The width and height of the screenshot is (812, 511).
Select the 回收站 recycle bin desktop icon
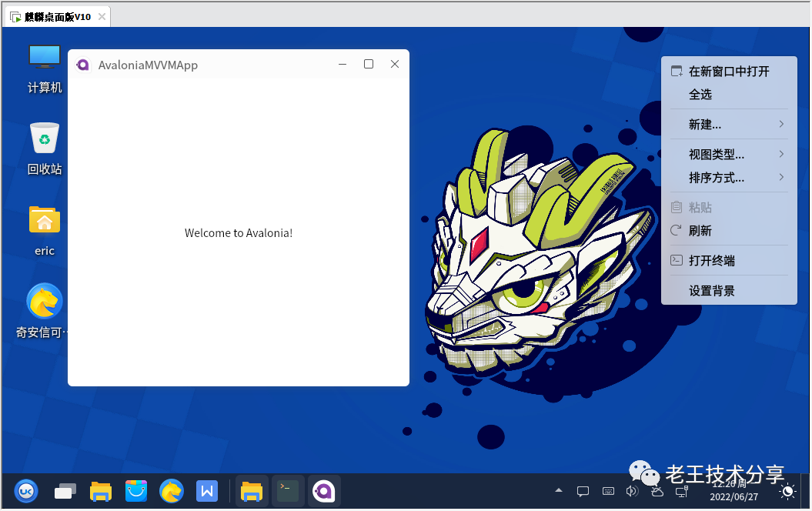pos(45,149)
